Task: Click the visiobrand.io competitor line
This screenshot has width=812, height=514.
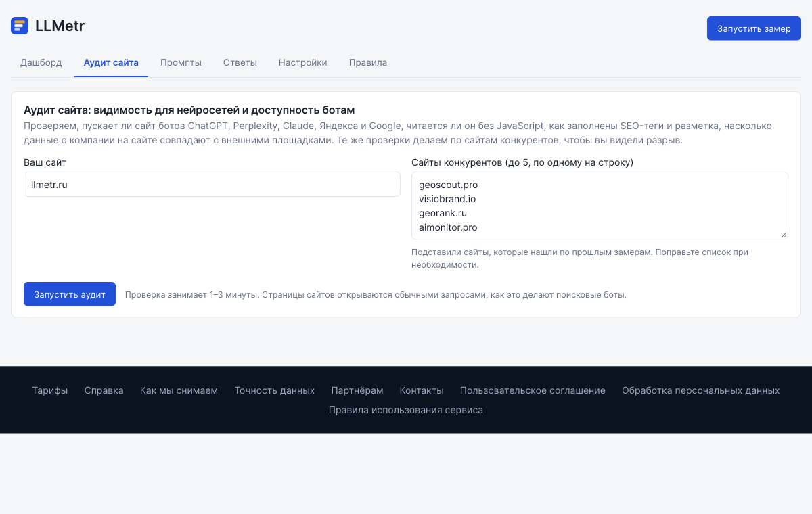Action: tap(448, 199)
